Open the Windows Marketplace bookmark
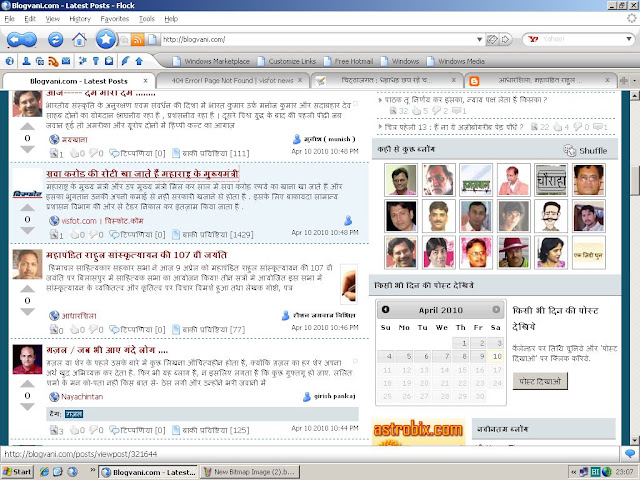The height and width of the screenshot is (480, 640). coord(211,61)
